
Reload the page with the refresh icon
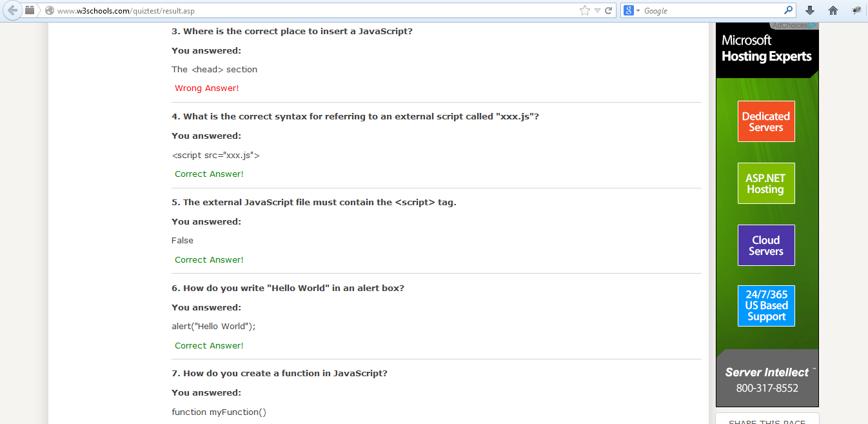point(608,10)
